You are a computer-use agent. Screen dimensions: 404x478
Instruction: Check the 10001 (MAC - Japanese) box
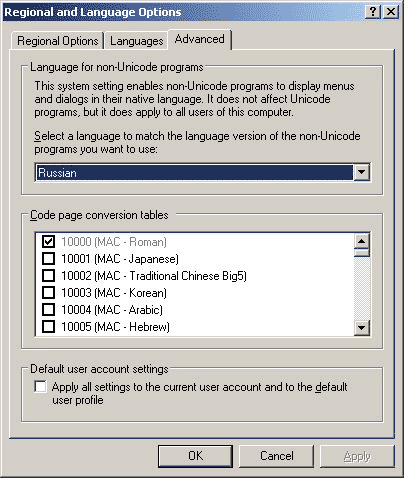(x=48, y=258)
